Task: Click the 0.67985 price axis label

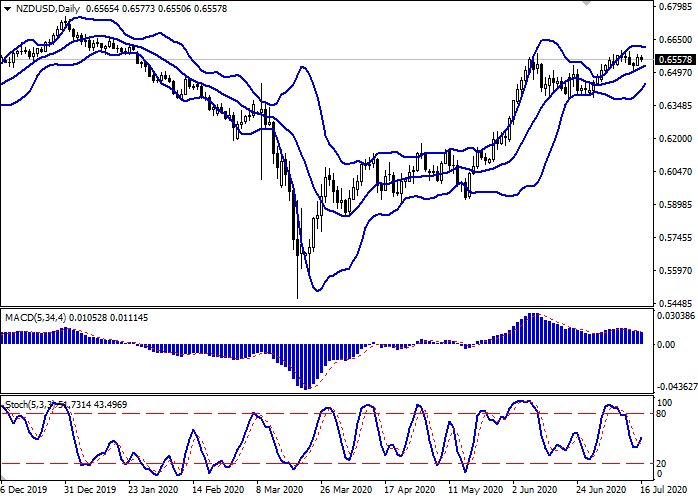Action: point(672,7)
